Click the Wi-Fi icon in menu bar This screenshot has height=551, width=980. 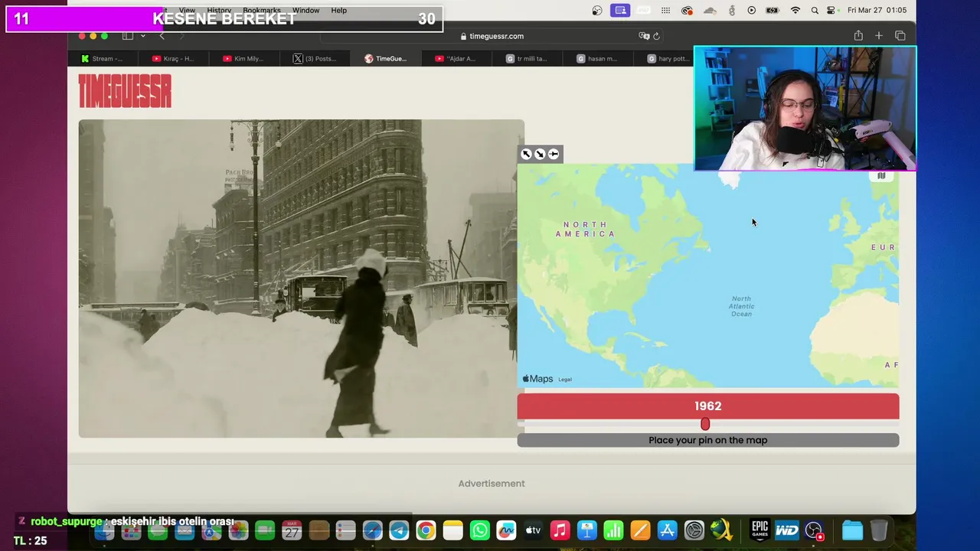point(795,10)
